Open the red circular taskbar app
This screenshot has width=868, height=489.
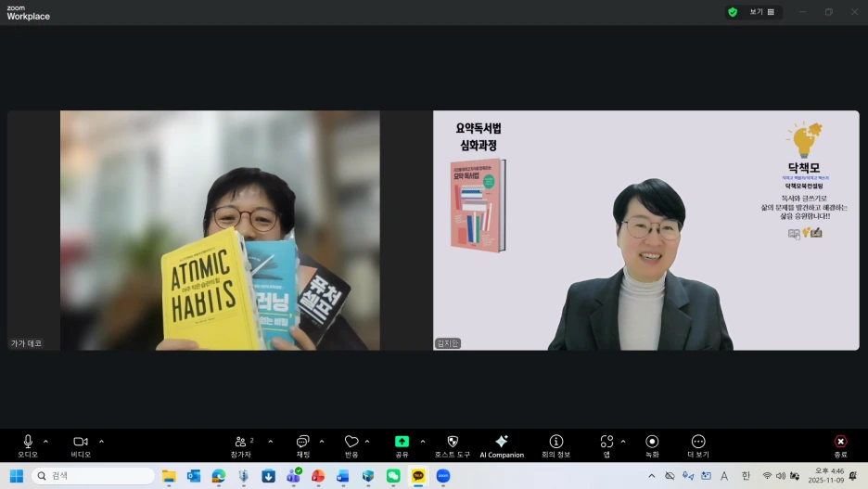point(318,476)
